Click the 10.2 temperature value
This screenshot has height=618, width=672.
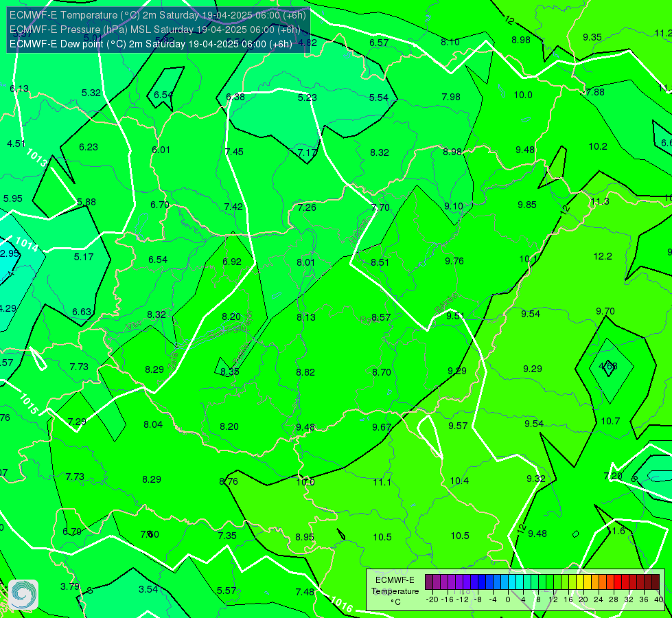(598, 147)
